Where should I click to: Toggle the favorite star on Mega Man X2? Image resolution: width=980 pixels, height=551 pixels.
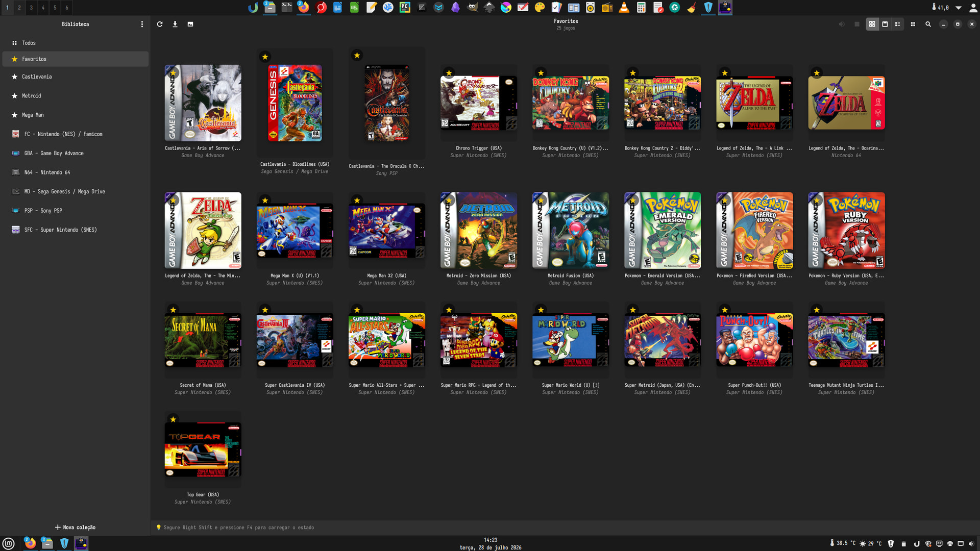point(357,201)
